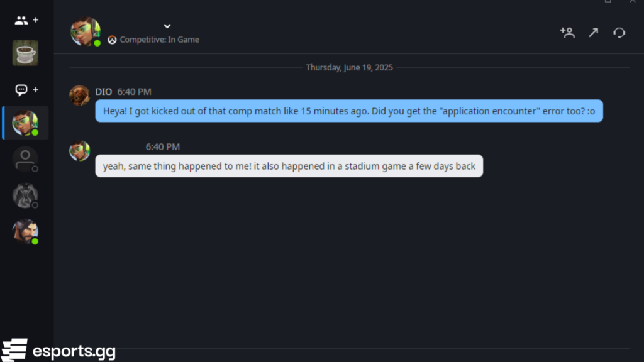
Task: Expand the chevron dropdown next to username
Action: 167,26
